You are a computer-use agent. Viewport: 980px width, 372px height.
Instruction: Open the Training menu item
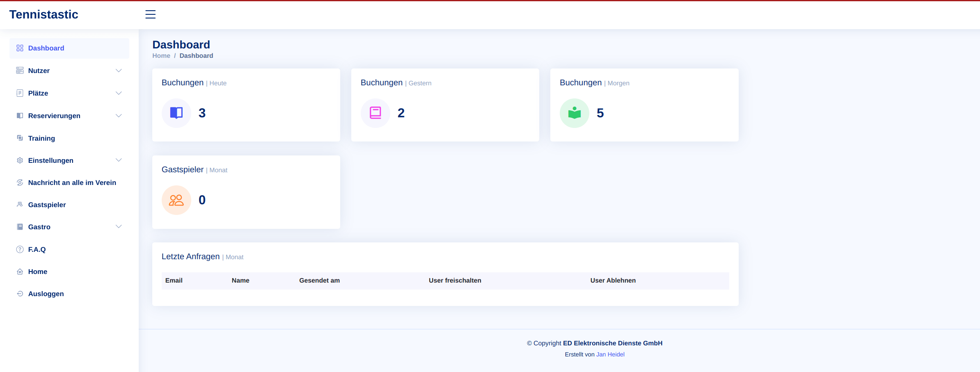coord(41,138)
